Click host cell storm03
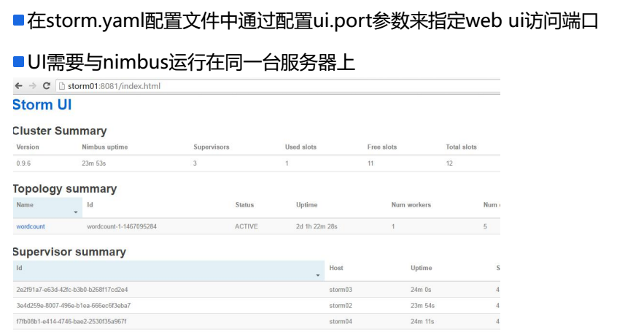 [341, 289]
